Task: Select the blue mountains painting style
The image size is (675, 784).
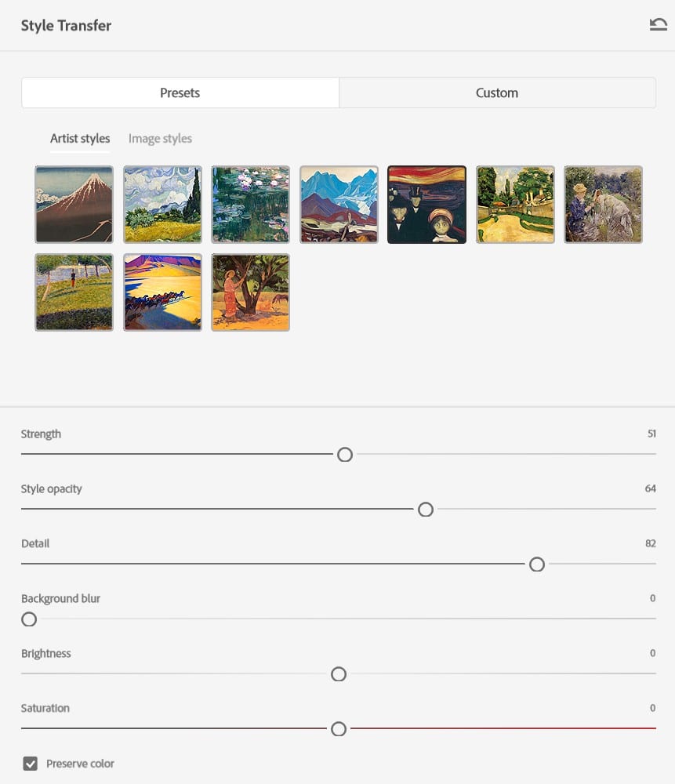Action: [339, 205]
